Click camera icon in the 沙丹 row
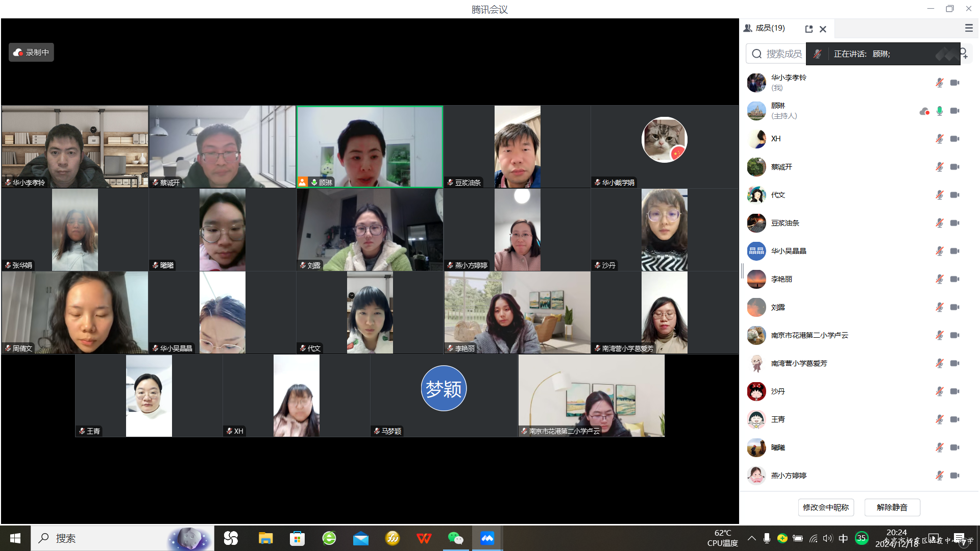980x551 pixels. tap(955, 391)
